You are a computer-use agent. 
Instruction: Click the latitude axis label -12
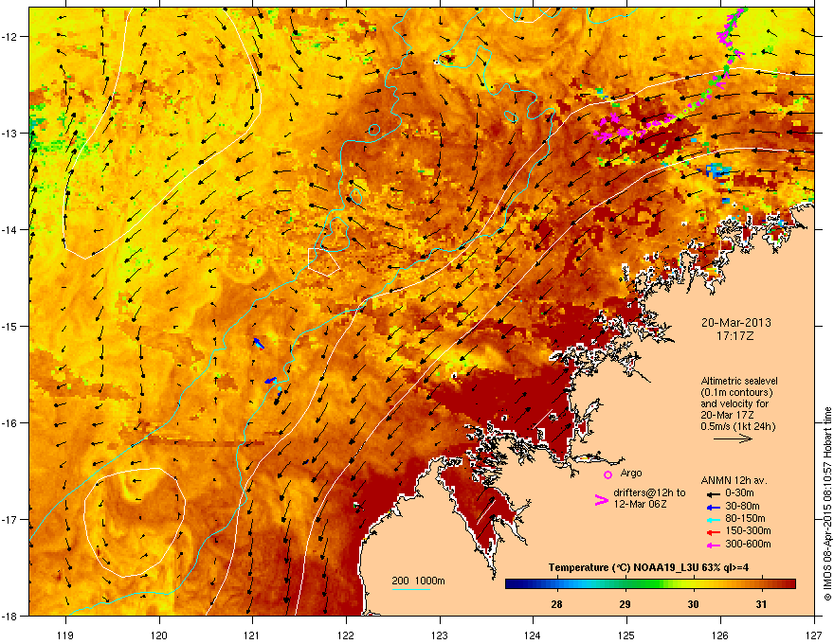pyautogui.click(x=9, y=36)
